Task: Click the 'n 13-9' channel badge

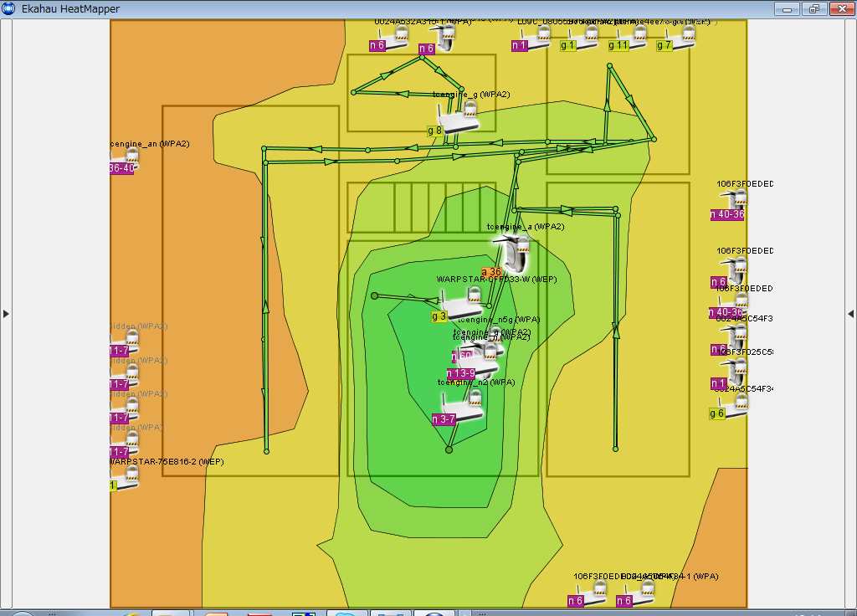Action: tap(461, 373)
